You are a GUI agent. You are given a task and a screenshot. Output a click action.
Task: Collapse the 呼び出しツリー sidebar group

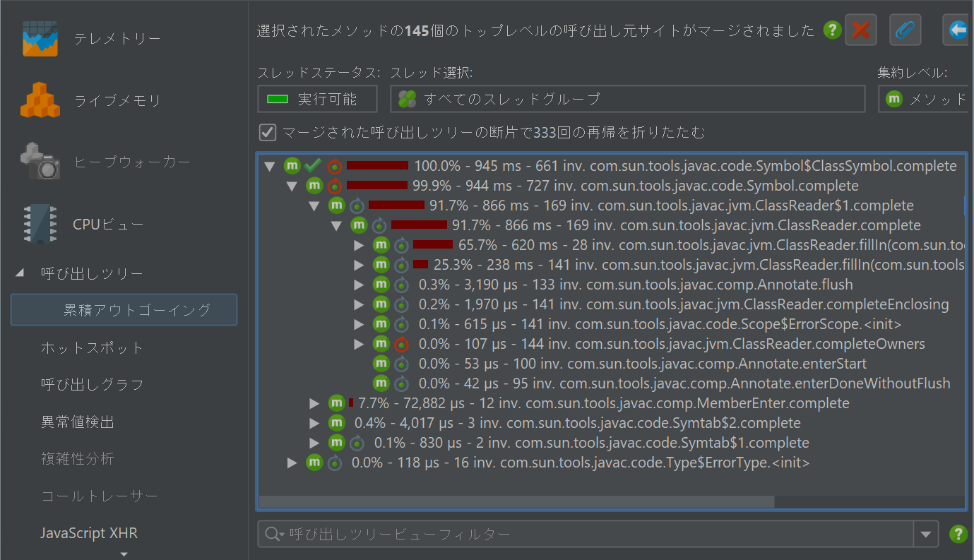19,273
